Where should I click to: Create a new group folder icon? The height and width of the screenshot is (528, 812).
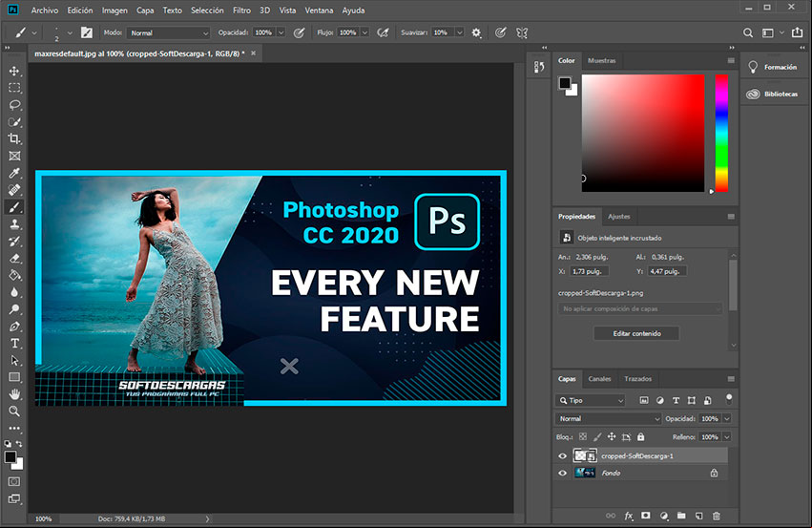click(681, 516)
